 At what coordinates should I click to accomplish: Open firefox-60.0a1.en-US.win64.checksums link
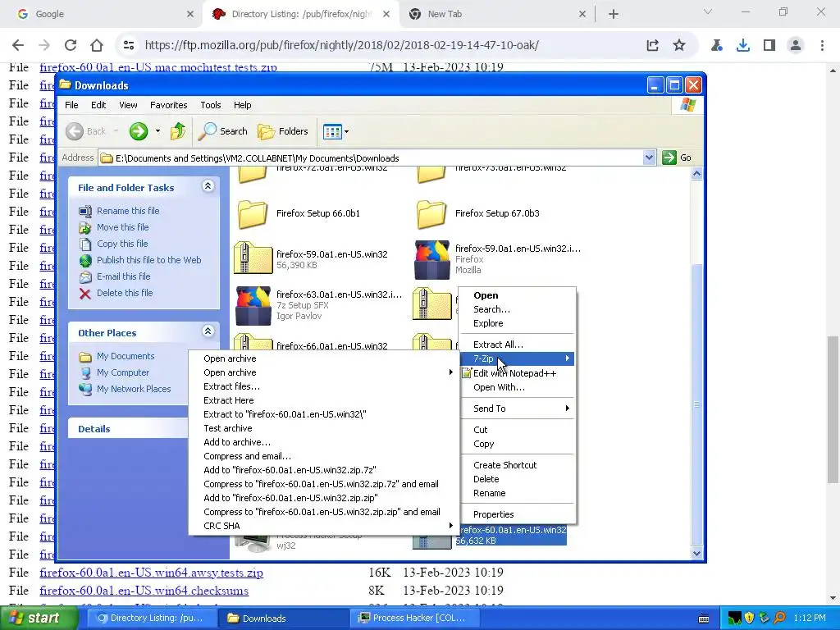tap(144, 591)
